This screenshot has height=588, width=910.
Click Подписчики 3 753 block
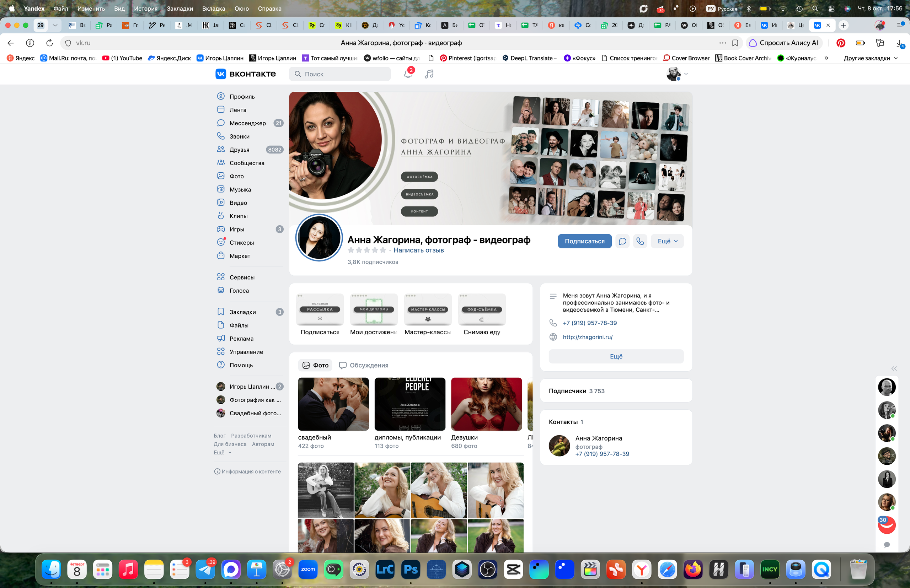616,391
